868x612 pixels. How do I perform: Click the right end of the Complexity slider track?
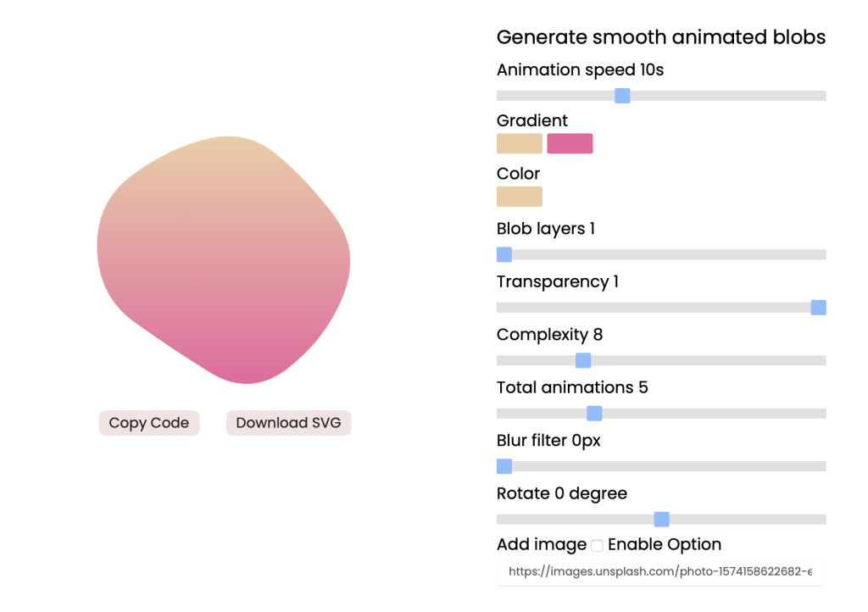822,360
